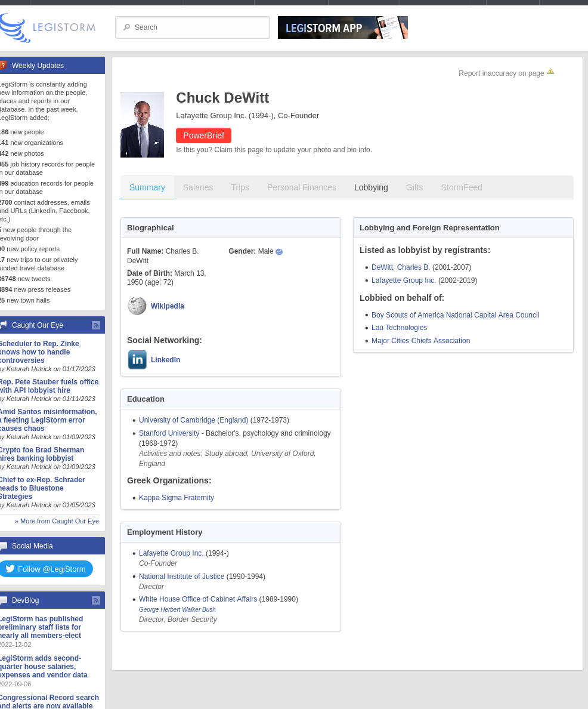This screenshot has width=588, height=709.
Task: Open Crypto foe Brad Sherman article
Action: pyautogui.click(x=42, y=454)
